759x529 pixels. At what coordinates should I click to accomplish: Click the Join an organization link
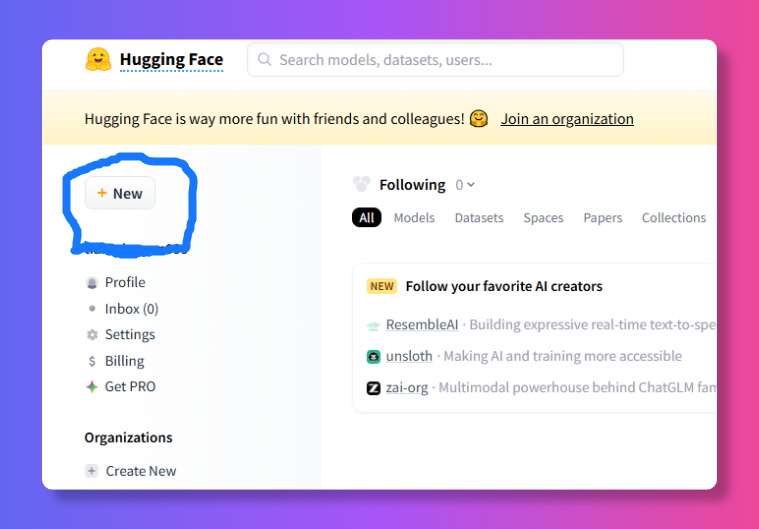(567, 119)
